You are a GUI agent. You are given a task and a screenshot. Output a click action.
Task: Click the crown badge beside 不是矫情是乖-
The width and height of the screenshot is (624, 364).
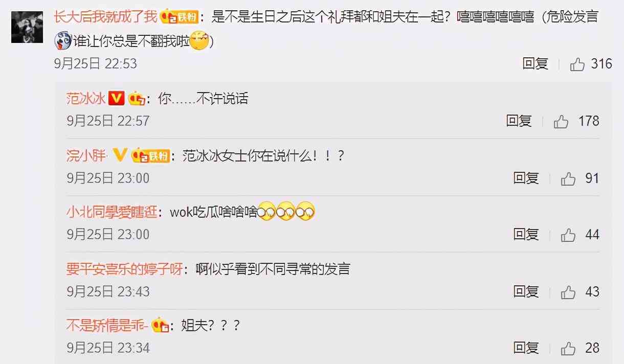coord(160,325)
